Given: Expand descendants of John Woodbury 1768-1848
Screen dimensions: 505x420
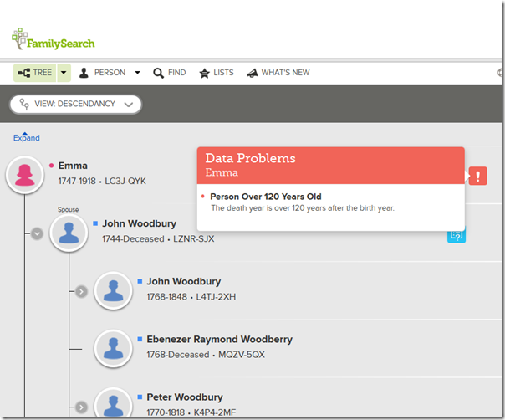Looking at the screenshot, I should pyautogui.click(x=81, y=292).
